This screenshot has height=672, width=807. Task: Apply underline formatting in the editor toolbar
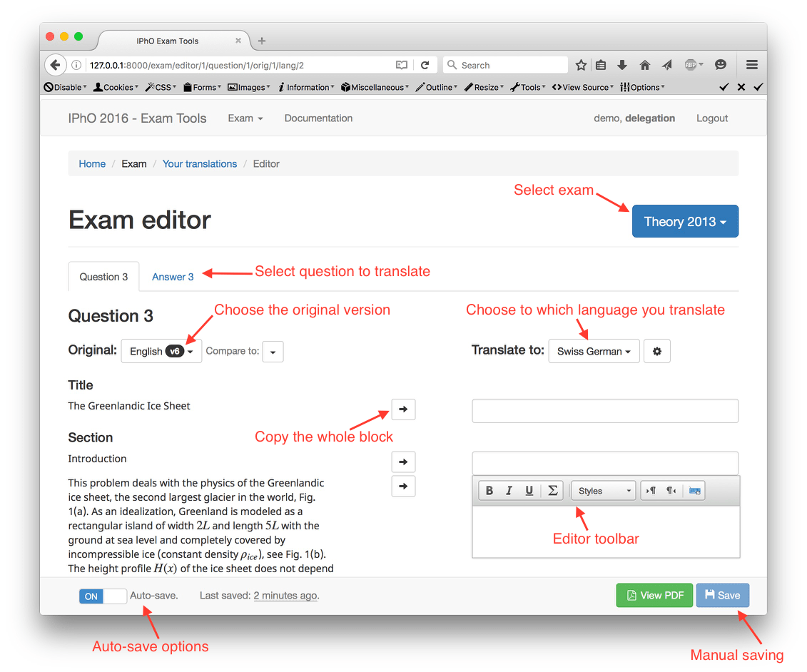click(x=529, y=490)
